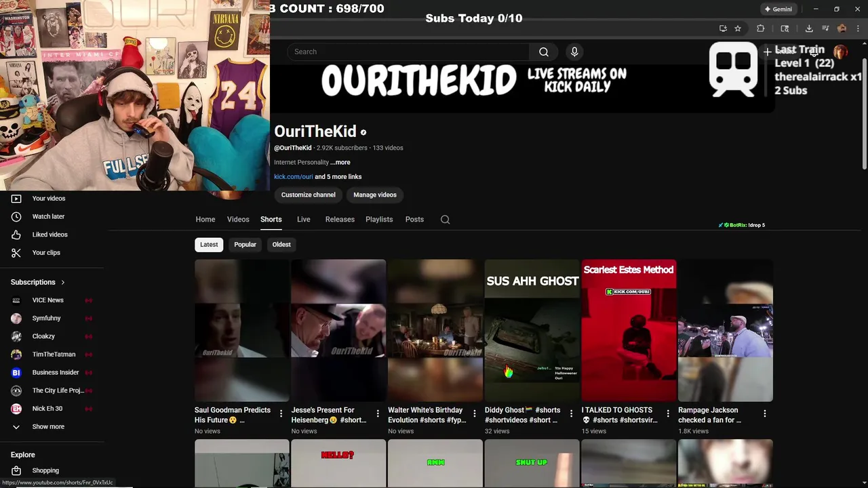The image size is (868, 488).
Task: Click the Explore section heading
Action: tap(23, 455)
